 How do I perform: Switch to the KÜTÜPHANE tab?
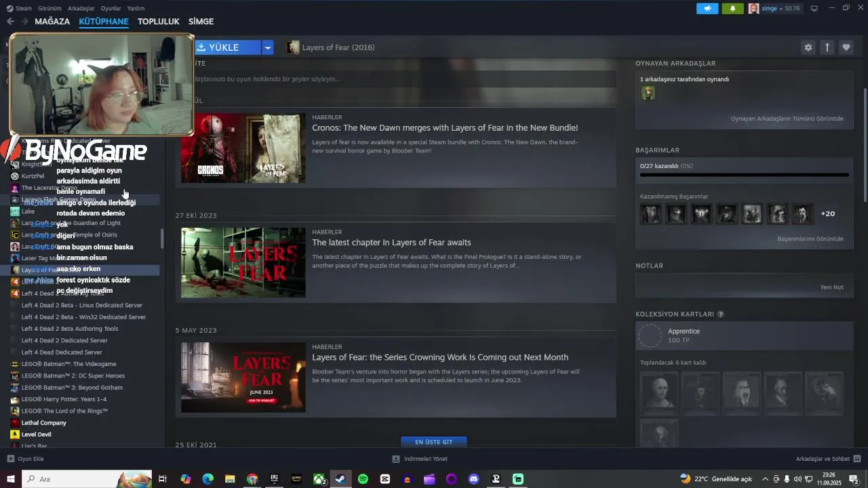[104, 22]
